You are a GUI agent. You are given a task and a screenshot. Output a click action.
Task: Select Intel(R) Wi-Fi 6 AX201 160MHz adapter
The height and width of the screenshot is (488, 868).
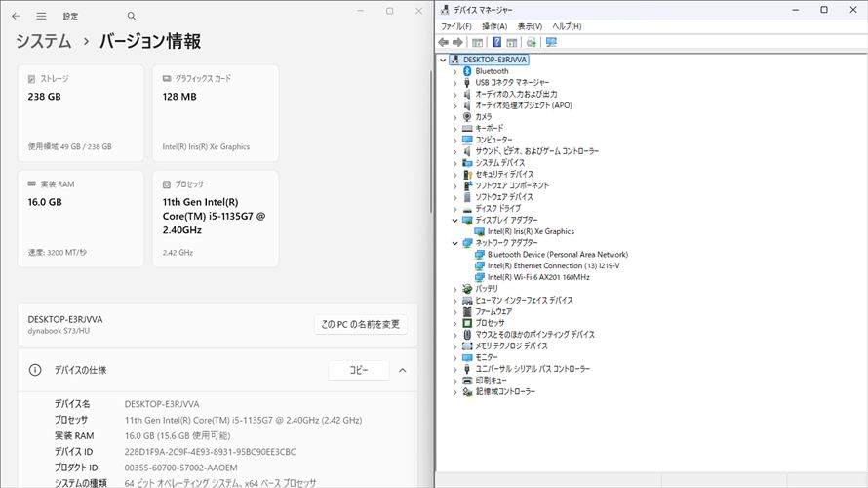click(x=537, y=277)
